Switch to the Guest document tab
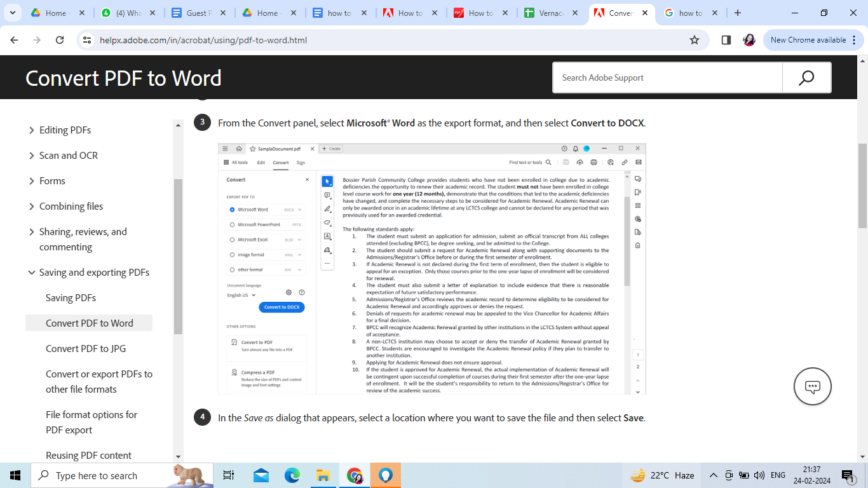This screenshot has height=488, width=868. click(x=197, y=13)
